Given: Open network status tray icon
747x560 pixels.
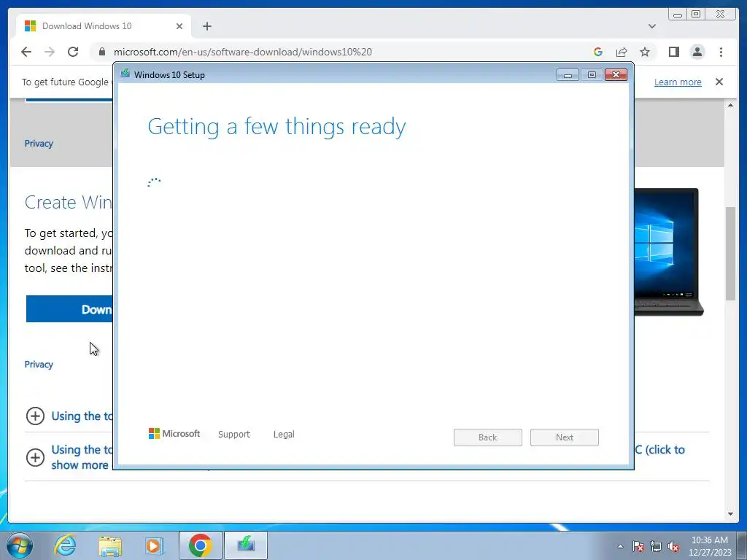Looking at the screenshot, I should pyautogui.click(x=656, y=546).
